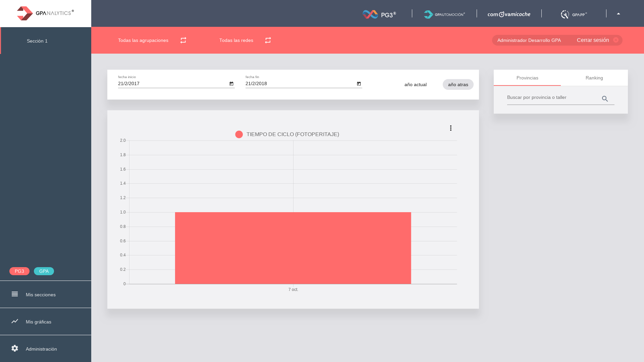
Task: Open the PG3 product logo link
Action: (379, 14)
